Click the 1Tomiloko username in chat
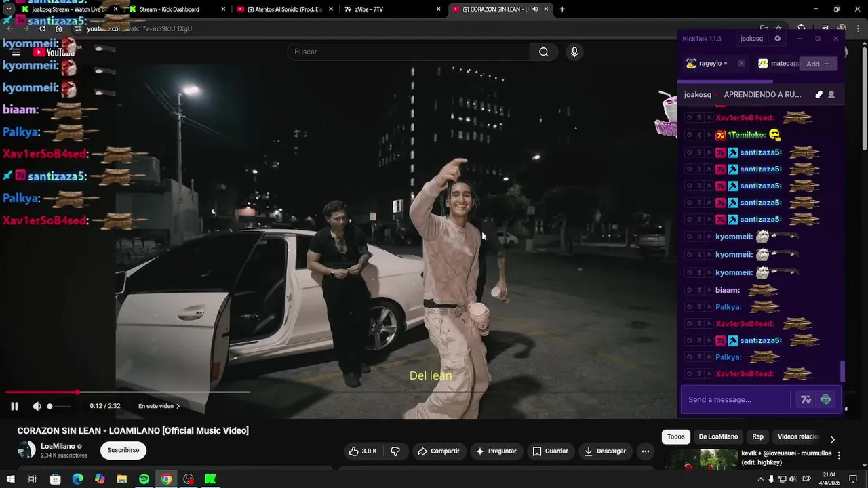 (747, 135)
